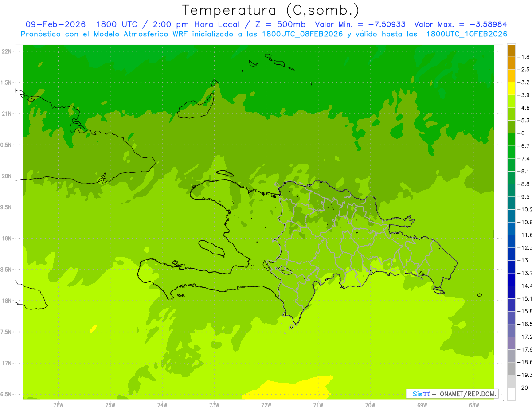Click the "17N" latitude axis label
The height and width of the screenshot is (411, 532).
point(8,363)
